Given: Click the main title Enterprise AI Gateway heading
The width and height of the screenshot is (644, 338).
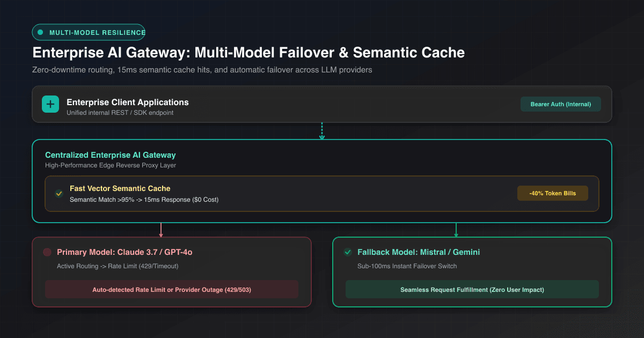Looking at the screenshot, I should 248,53.
